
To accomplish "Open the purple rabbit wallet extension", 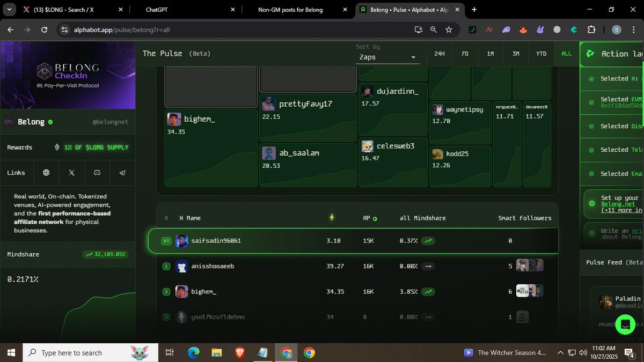I will (x=540, y=30).
